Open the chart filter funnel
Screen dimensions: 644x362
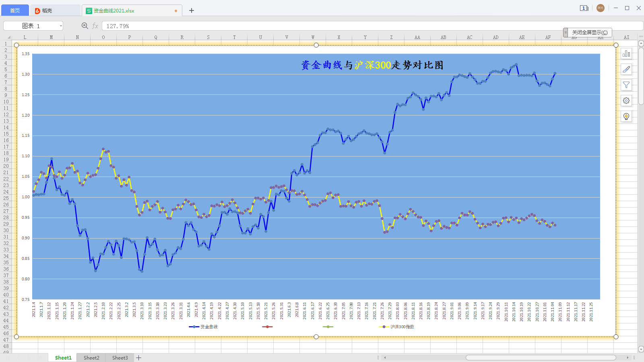tap(626, 85)
